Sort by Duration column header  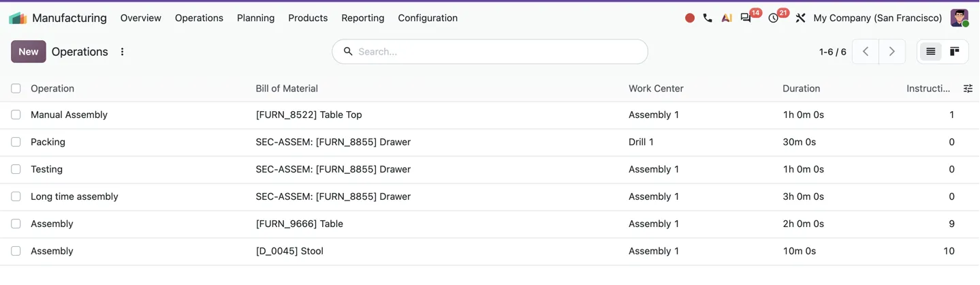click(801, 89)
